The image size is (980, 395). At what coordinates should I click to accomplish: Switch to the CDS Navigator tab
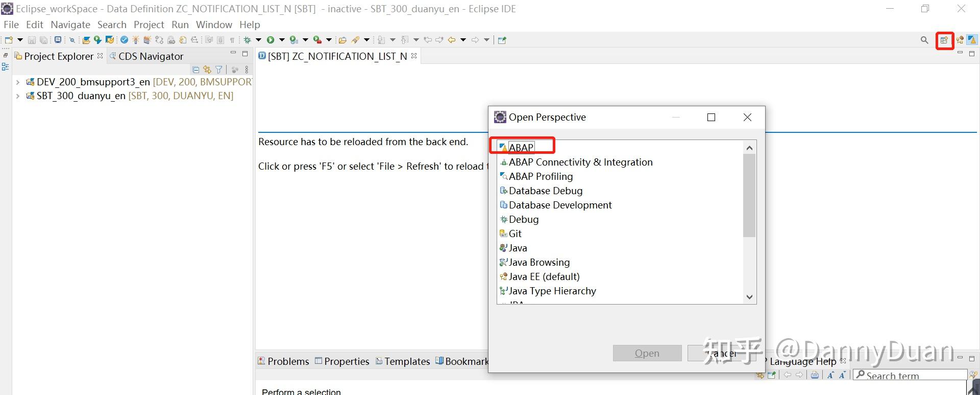(146, 56)
